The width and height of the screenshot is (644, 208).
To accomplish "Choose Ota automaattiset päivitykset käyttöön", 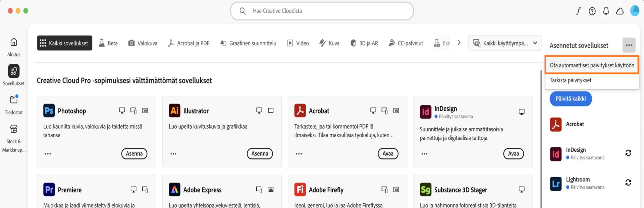I will tap(592, 65).
